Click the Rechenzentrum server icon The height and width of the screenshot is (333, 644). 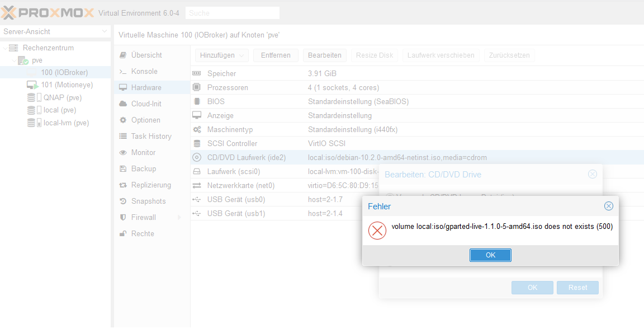point(13,48)
